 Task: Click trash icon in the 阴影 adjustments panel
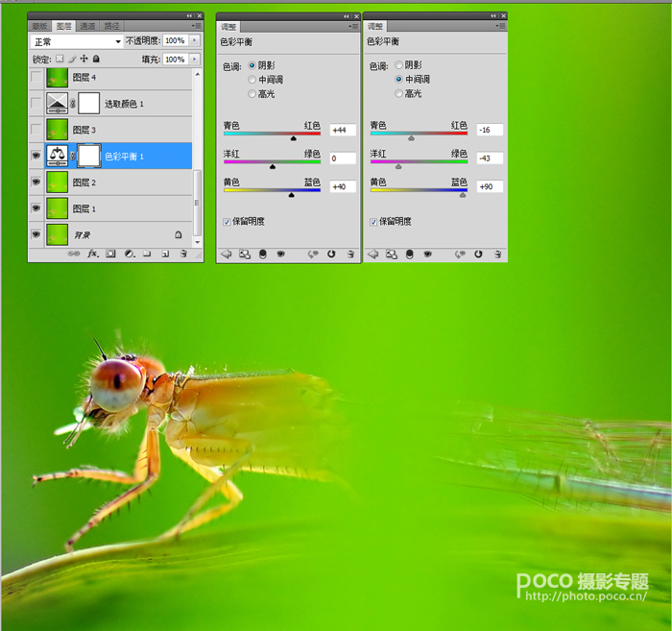(x=350, y=255)
